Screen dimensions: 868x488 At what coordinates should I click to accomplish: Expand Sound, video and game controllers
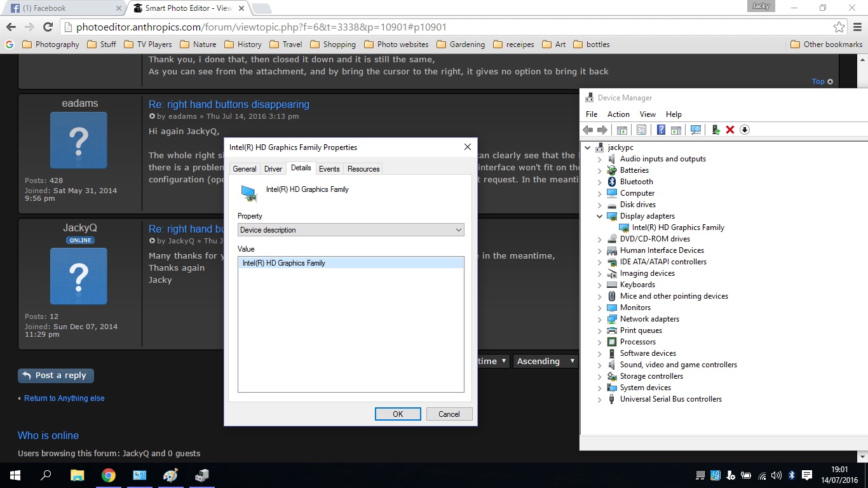tap(599, 365)
